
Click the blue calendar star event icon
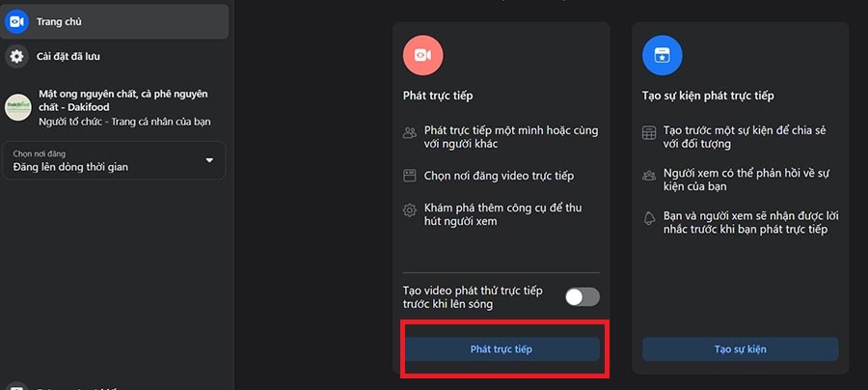pos(662,55)
